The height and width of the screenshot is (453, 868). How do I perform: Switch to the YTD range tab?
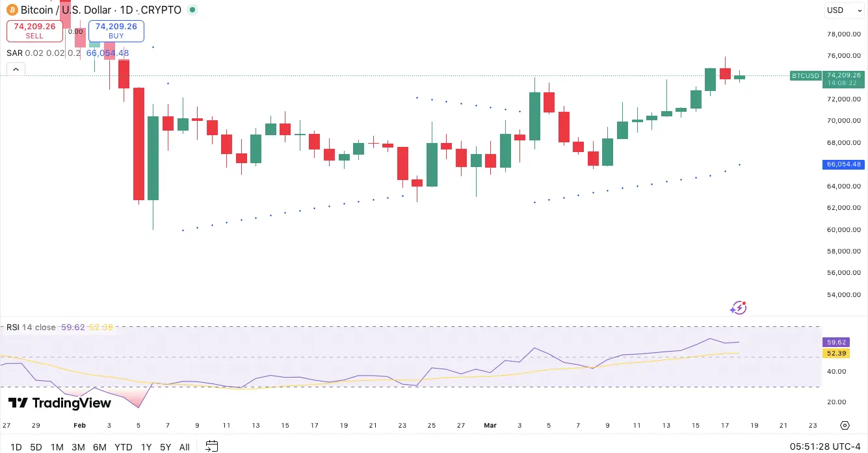click(x=123, y=447)
